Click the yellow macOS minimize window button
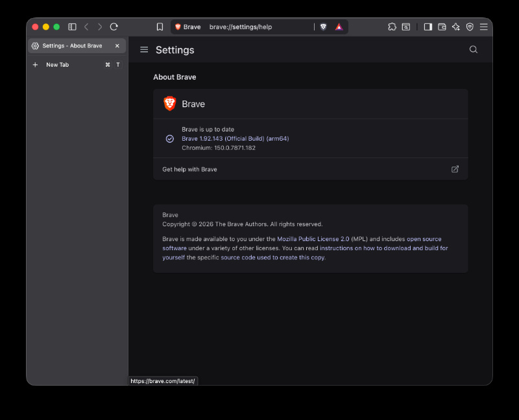Viewport: 519px width, 420px height. click(x=46, y=27)
